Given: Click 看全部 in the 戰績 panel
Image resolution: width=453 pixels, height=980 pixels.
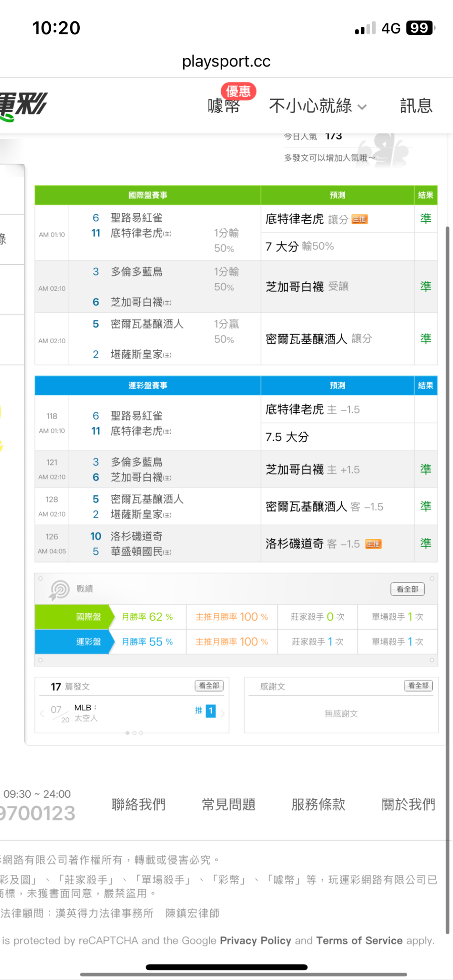Looking at the screenshot, I should pyautogui.click(x=407, y=589).
